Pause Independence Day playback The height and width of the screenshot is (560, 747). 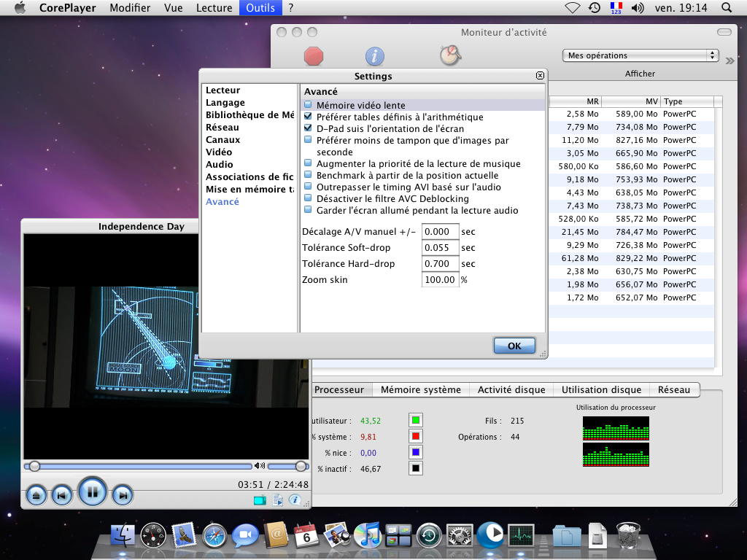click(x=92, y=492)
